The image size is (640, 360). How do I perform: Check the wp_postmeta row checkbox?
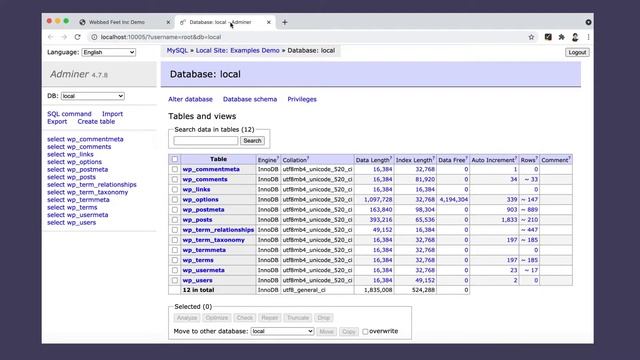tap(175, 209)
